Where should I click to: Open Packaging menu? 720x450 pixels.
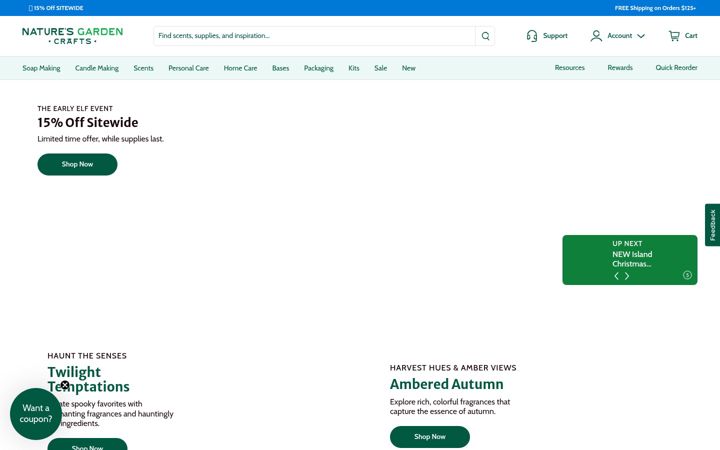pyautogui.click(x=319, y=68)
